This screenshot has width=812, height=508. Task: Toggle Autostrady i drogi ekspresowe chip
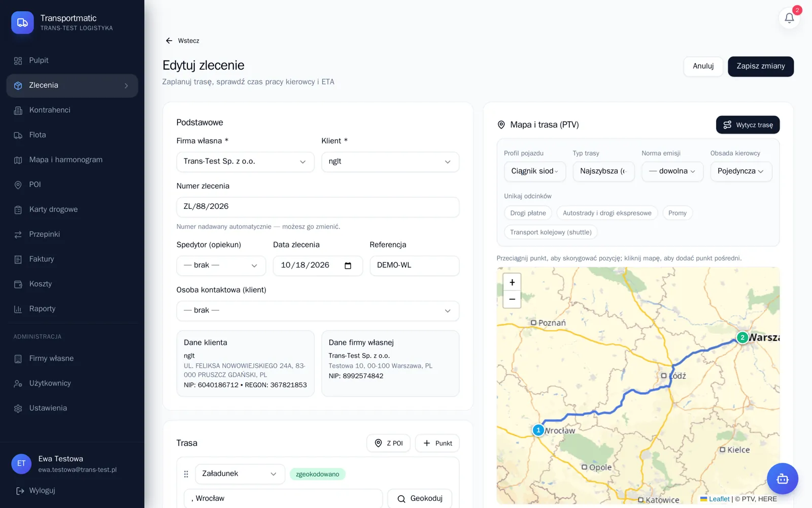pyautogui.click(x=607, y=213)
